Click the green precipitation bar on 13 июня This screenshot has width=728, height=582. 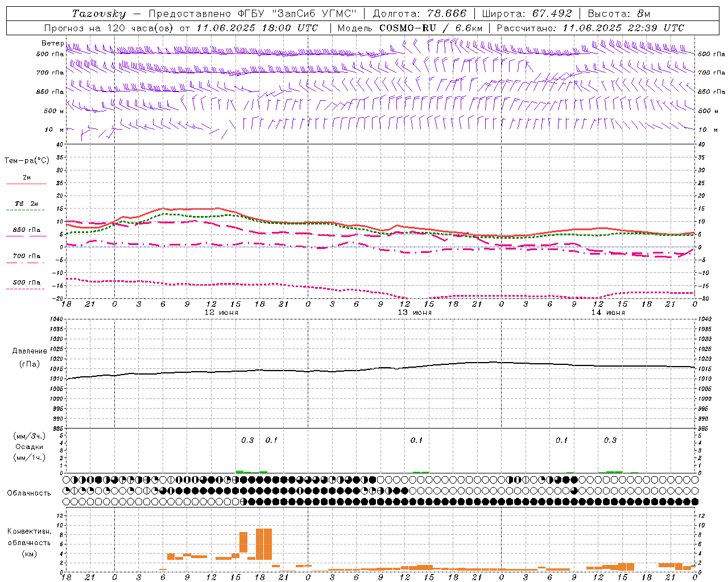pyautogui.click(x=421, y=472)
